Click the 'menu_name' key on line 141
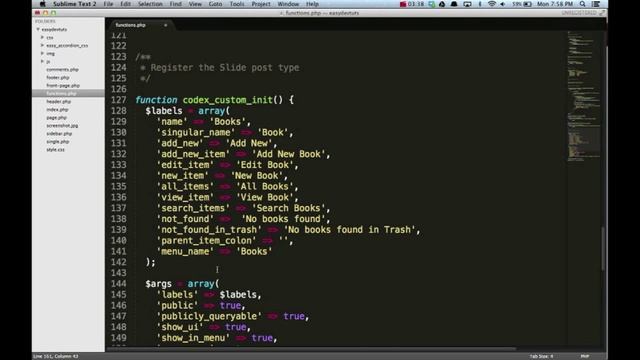The width and height of the screenshot is (640, 360). point(185,251)
